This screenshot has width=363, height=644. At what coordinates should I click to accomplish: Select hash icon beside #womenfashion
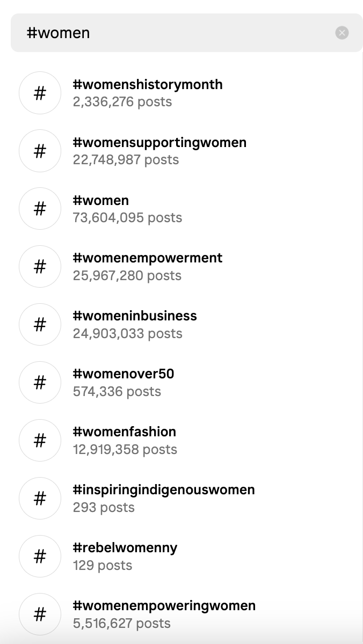40,441
